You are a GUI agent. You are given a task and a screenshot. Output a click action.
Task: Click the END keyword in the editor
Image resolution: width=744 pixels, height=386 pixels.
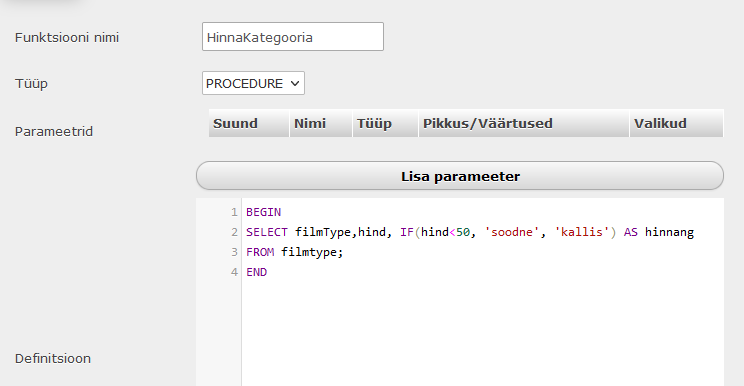[257, 272]
